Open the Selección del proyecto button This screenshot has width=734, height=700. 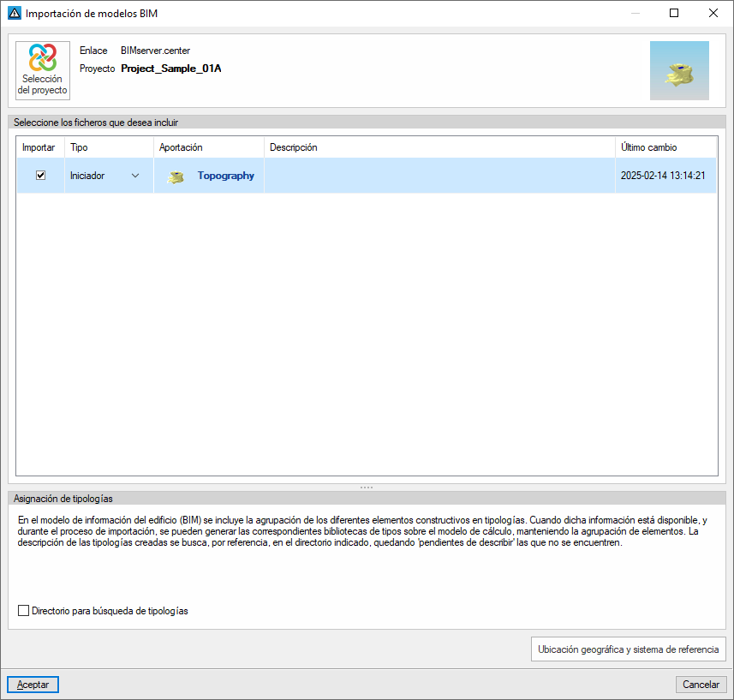pos(43,70)
